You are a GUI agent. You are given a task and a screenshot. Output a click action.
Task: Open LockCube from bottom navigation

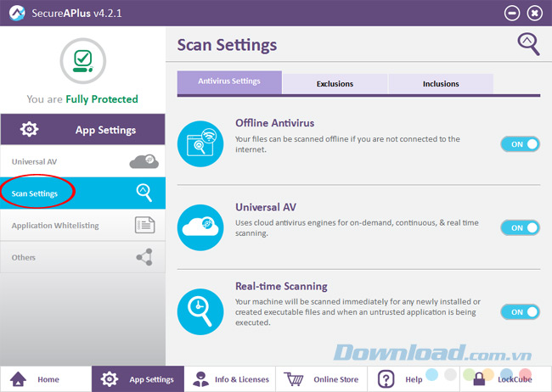[x=506, y=379]
